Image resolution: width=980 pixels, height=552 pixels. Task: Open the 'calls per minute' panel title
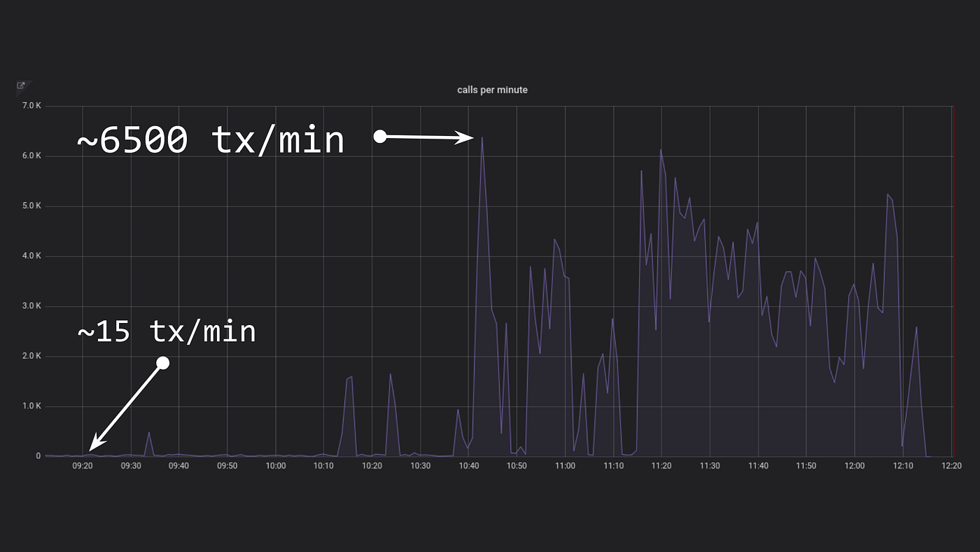coord(492,90)
